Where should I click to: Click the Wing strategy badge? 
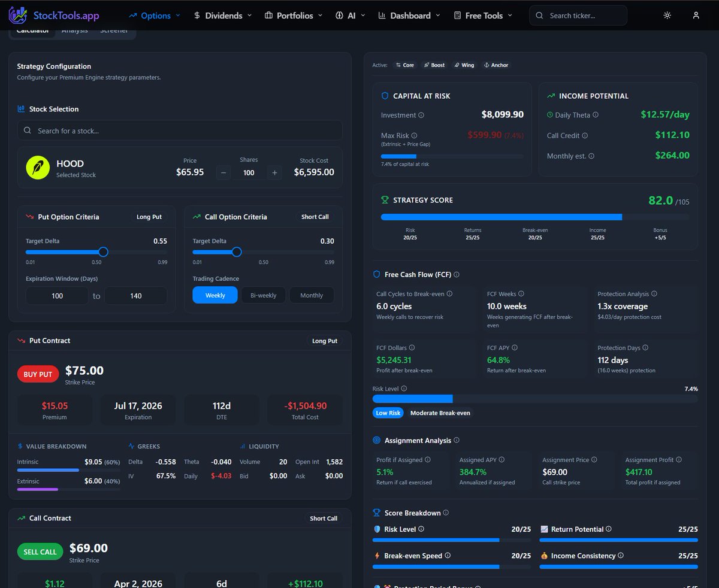(x=463, y=65)
